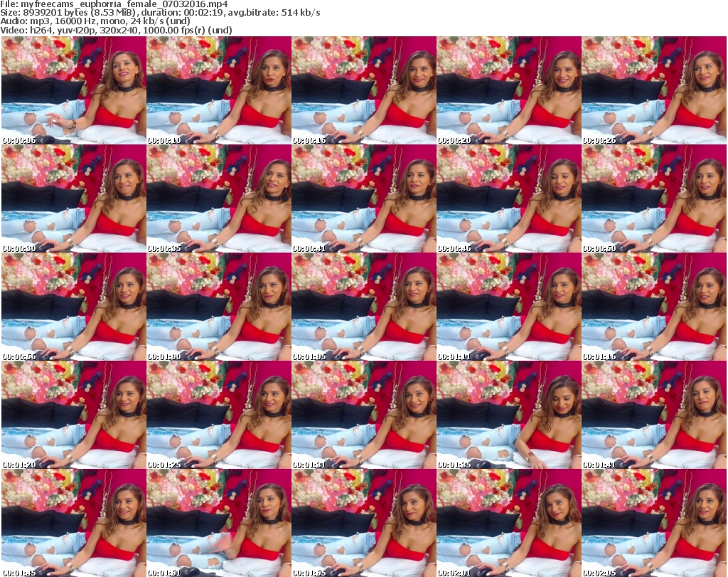Select the thumbnail frame stamped 00:01:25
728x577 pixels.
tap(219, 415)
